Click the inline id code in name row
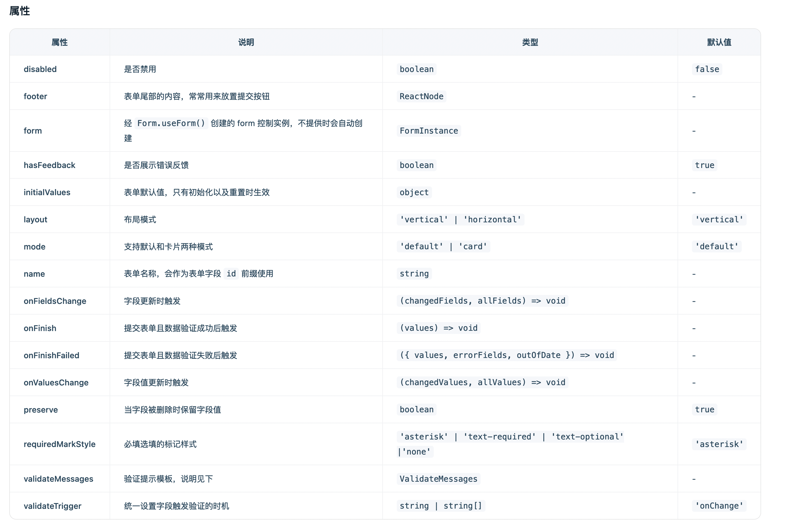Viewport: 801px width, 532px height. [231, 274]
